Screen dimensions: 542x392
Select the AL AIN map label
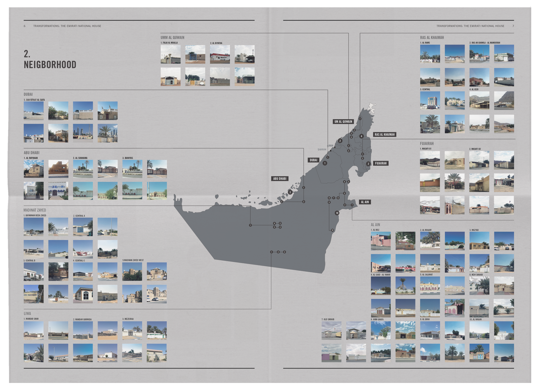pos(365,202)
